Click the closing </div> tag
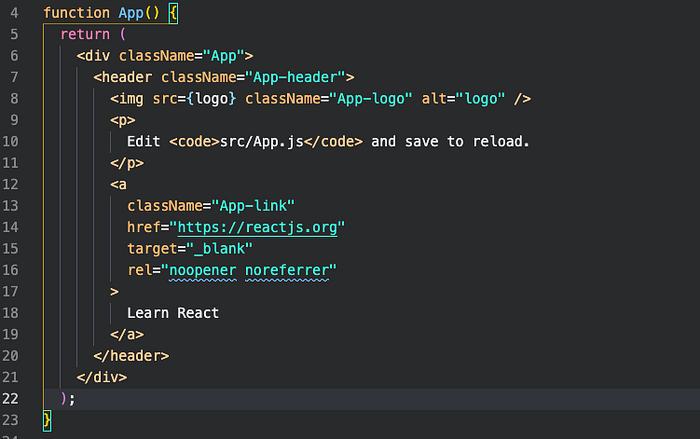The height and width of the screenshot is (439, 700). coord(102,377)
